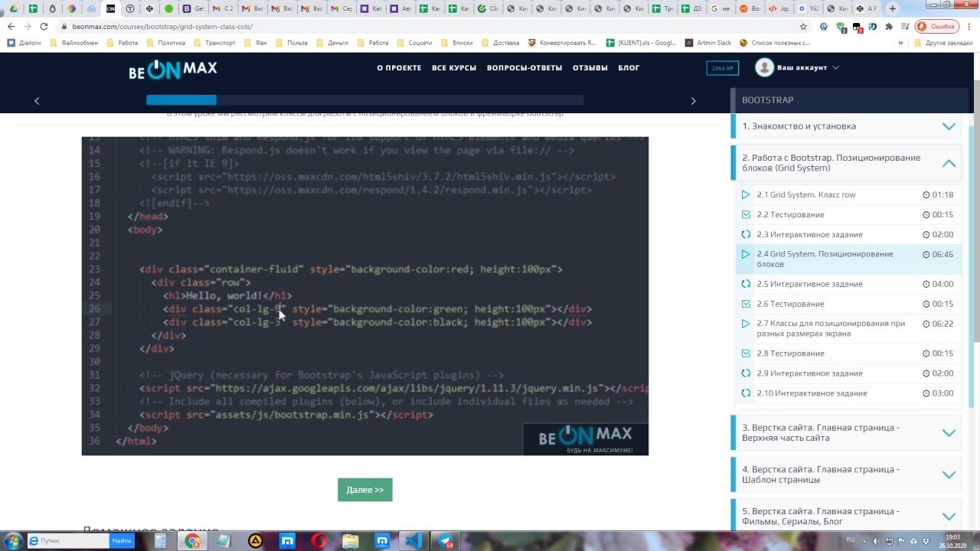The width and height of the screenshot is (980, 551).
Task: Open calculator from taskbar
Action: (161, 541)
